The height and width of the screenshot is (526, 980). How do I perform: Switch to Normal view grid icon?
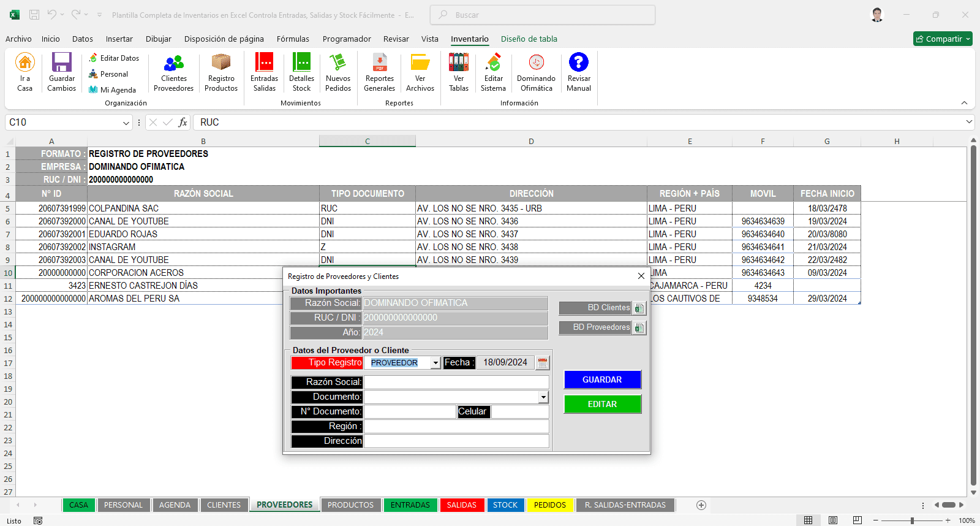pyautogui.click(x=809, y=520)
